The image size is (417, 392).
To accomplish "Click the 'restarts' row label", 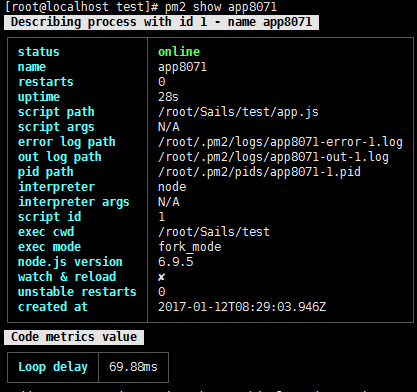I will coord(46,82).
